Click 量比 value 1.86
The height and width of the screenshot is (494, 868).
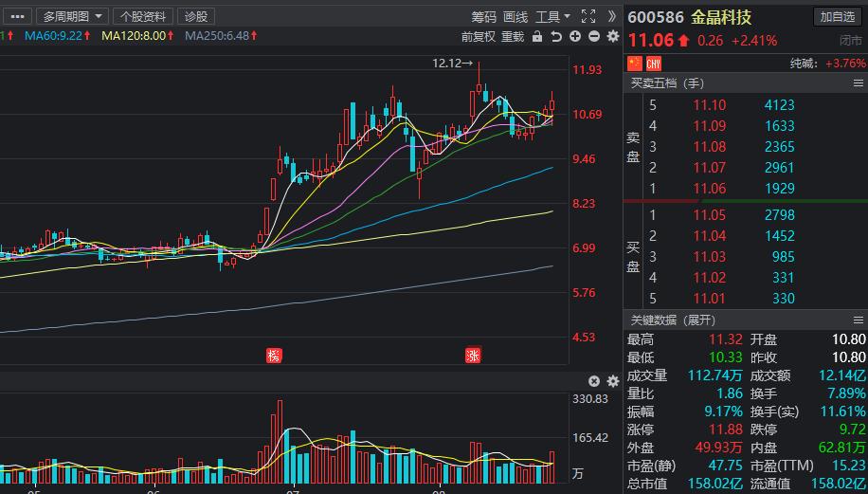click(x=730, y=393)
